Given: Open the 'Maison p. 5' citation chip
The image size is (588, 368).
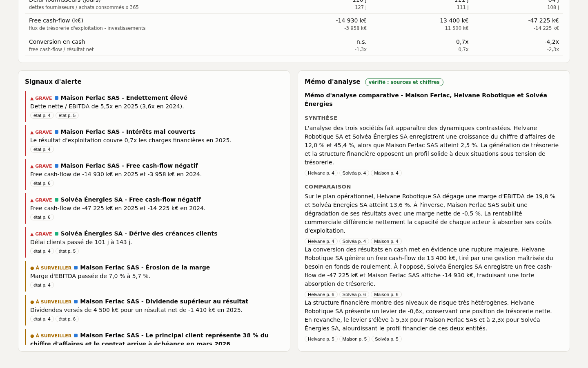Looking at the screenshot, I should coord(354,339).
